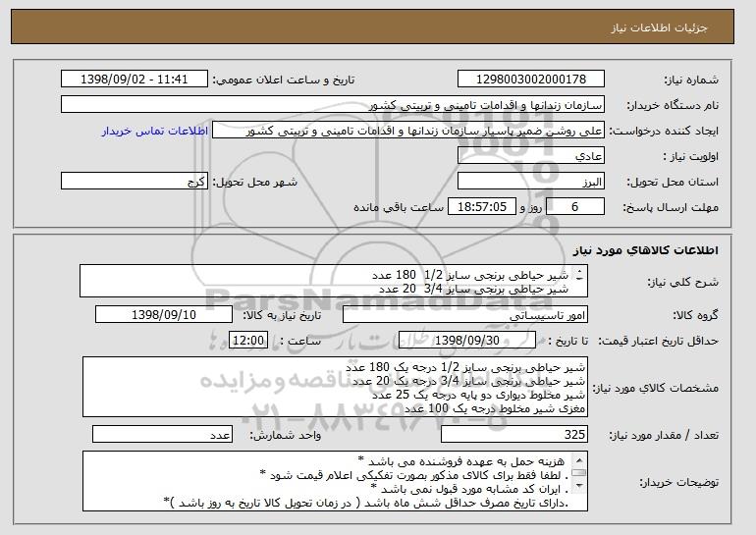Click the توضیحات خریدار text area
This screenshot has width=756, height=535.
[336, 481]
